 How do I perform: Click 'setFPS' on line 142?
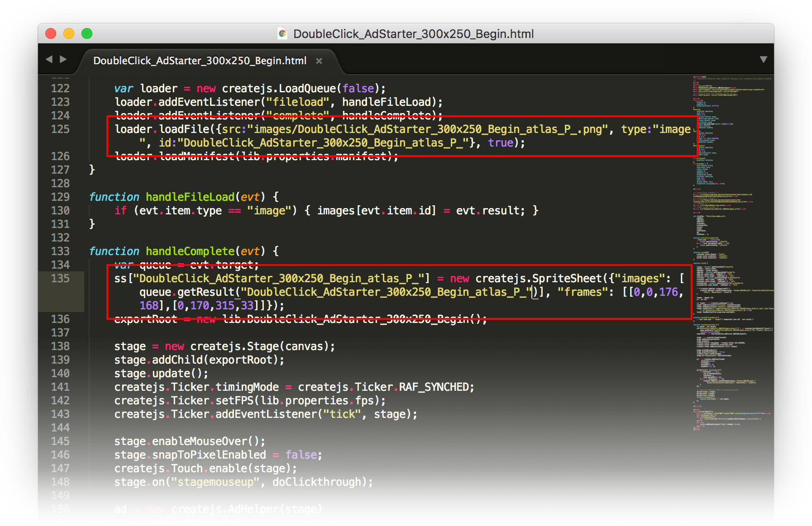click(234, 401)
